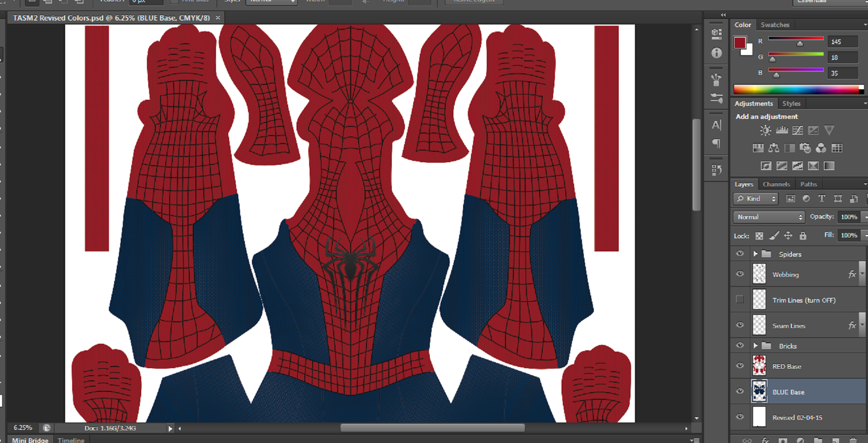Add a Color Lookup adjustment
Screen dimensions: 868x443
tap(837, 148)
